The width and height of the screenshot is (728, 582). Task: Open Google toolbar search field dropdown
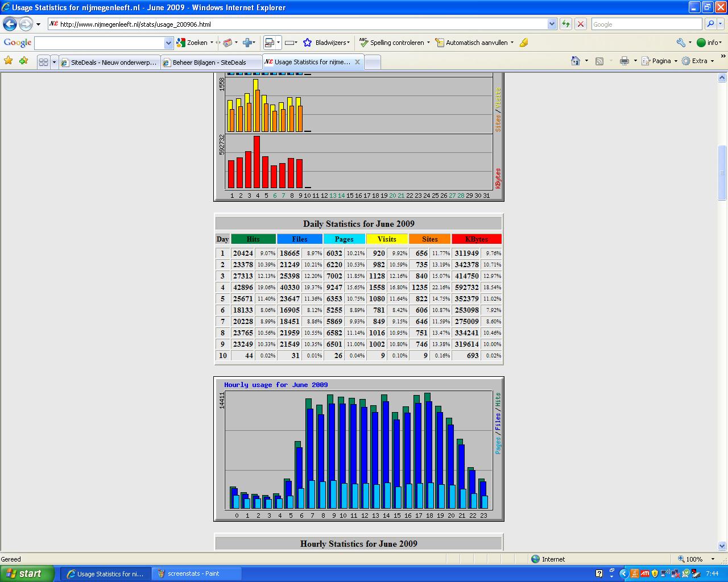point(168,43)
